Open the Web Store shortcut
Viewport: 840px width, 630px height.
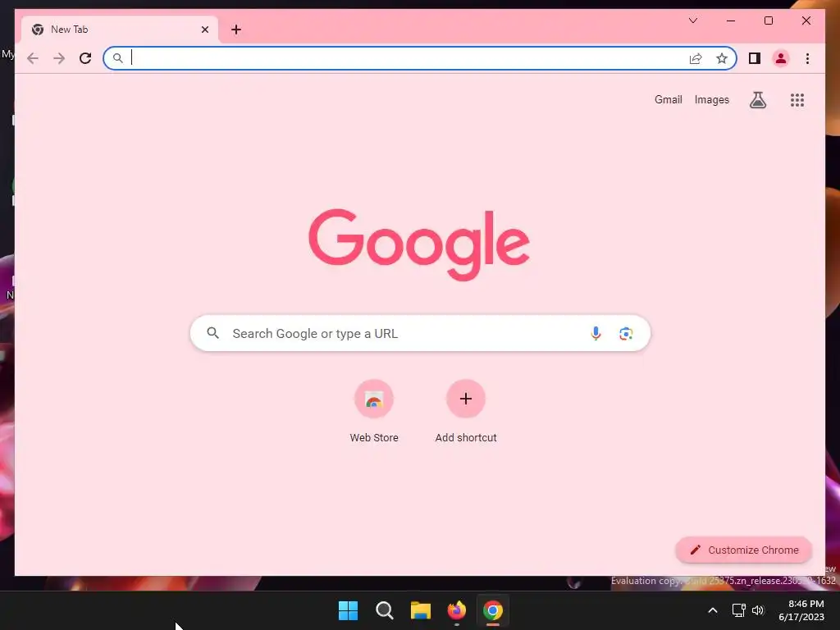[374, 412]
